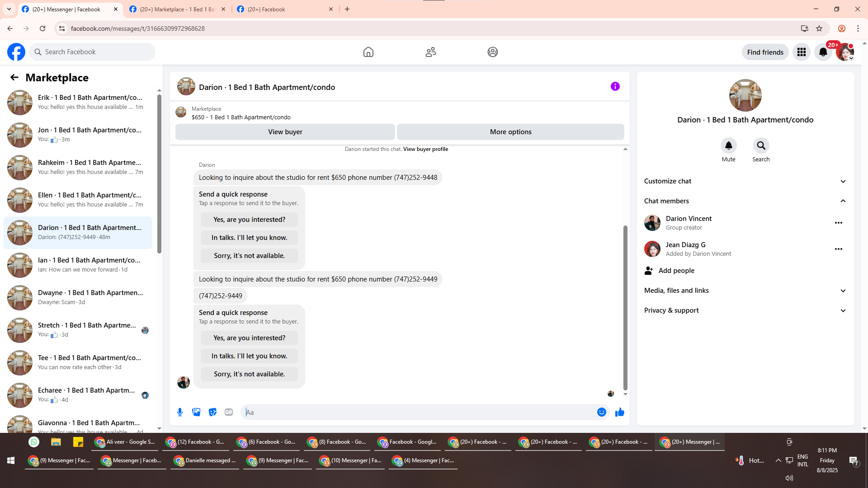The image size is (868, 488).
Task: Send a thumbs-up like
Action: pos(619,412)
